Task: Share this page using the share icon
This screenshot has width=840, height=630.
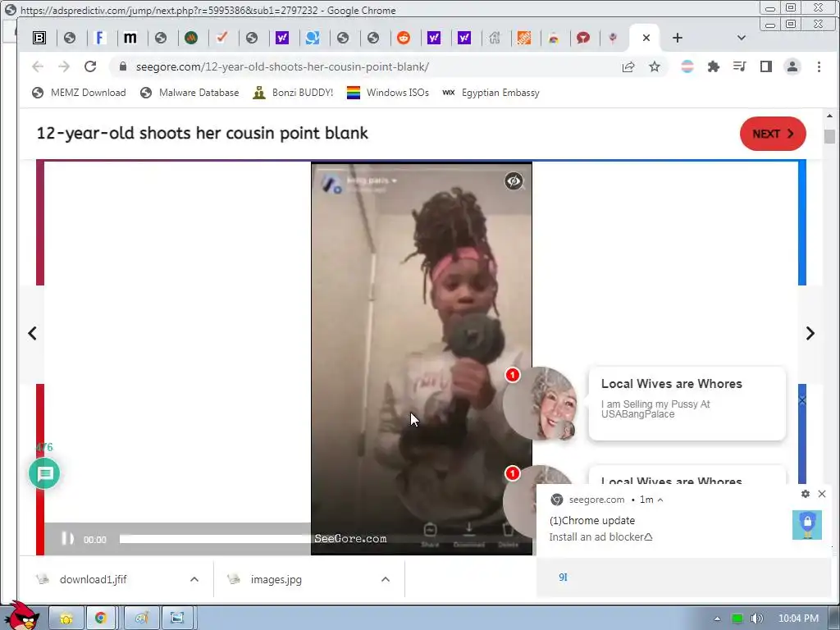Action: [628, 66]
